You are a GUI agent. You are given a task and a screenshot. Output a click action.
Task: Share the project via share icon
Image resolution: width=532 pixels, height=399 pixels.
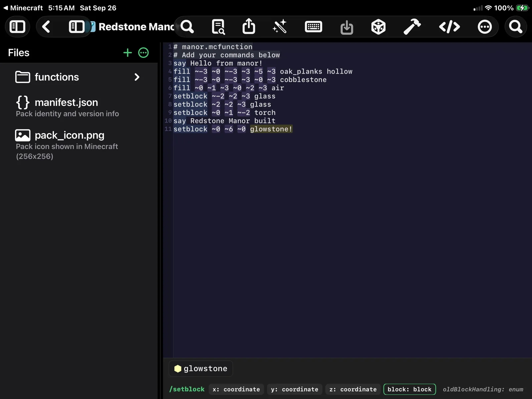click(x=249, y=26)
